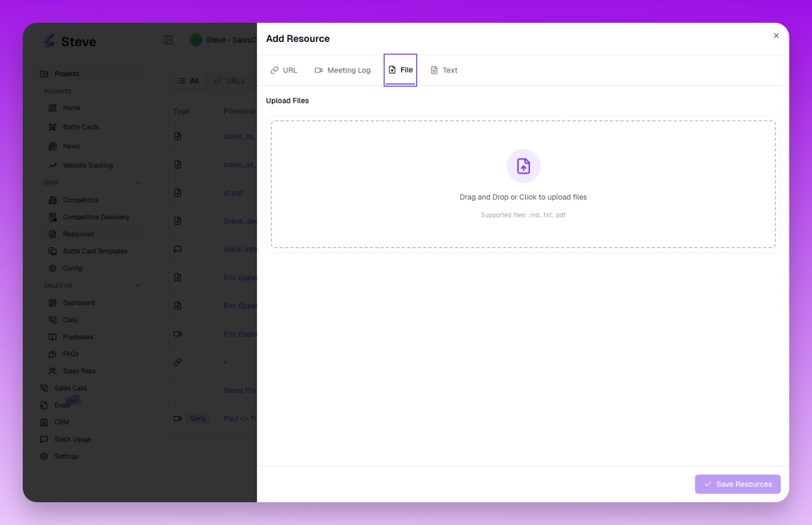
Task: Open Playbooks in Sales OS section
Action: pyautogui.click(x=78, y=337)
